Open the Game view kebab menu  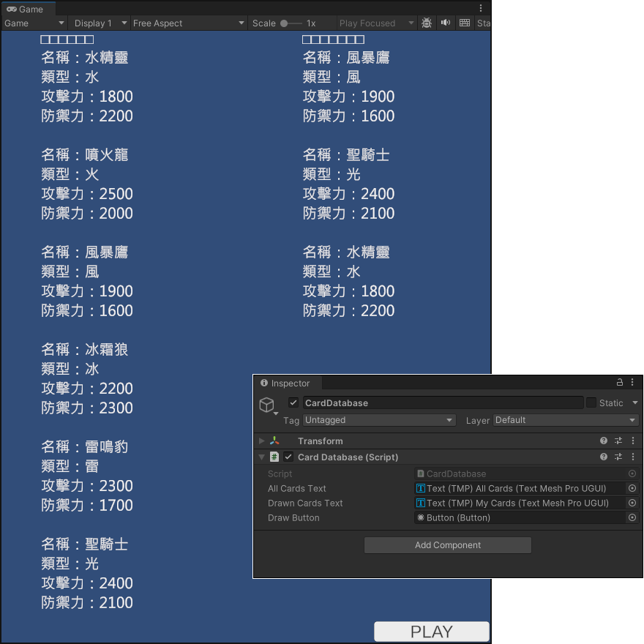(480, 8)
